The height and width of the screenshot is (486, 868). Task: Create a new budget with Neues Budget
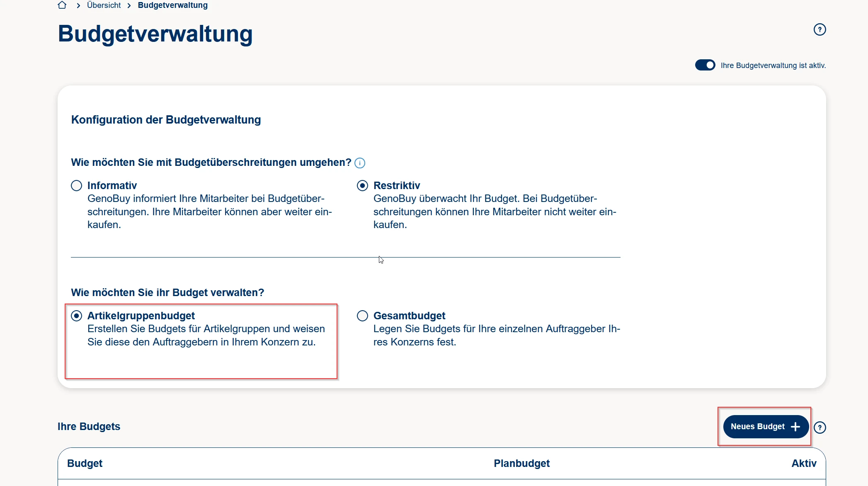pos(757,427)
